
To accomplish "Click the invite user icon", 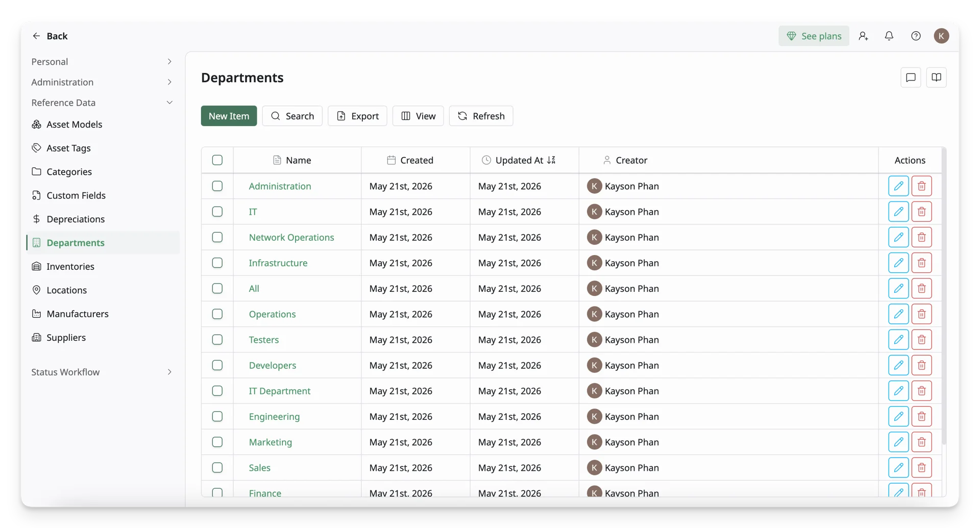I will click(863, 36).
